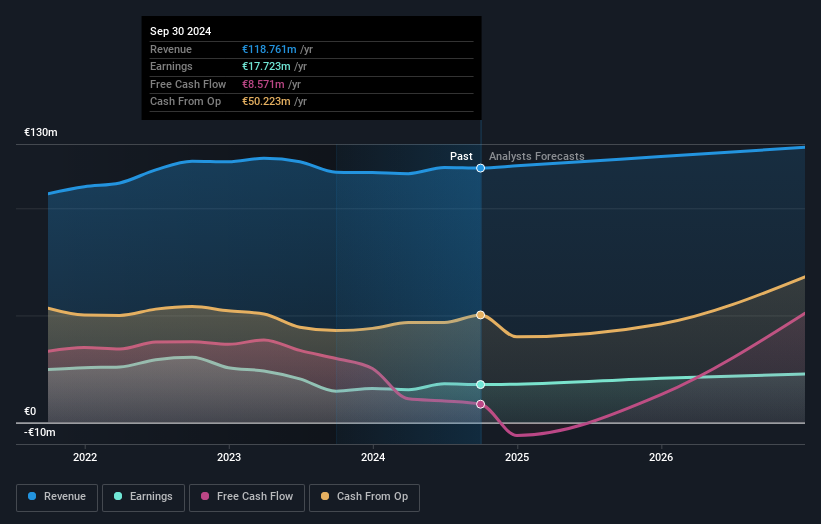This screenshot has width=821, height=524.
Task: Click the €130m y-axis label
Action: click(x=41, y=132)
